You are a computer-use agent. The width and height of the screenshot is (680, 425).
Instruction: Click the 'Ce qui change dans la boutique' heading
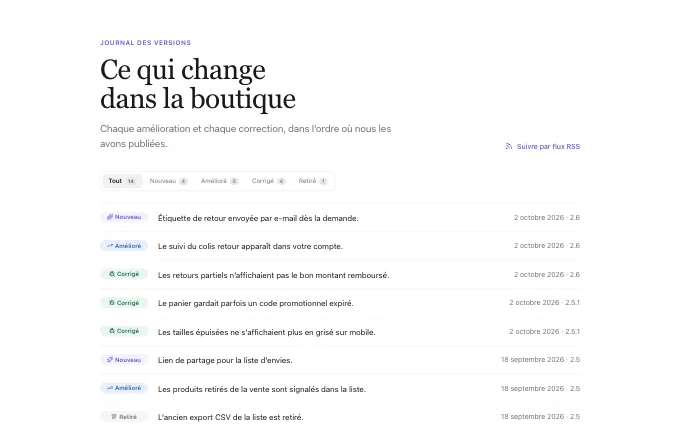click(198, 84)
